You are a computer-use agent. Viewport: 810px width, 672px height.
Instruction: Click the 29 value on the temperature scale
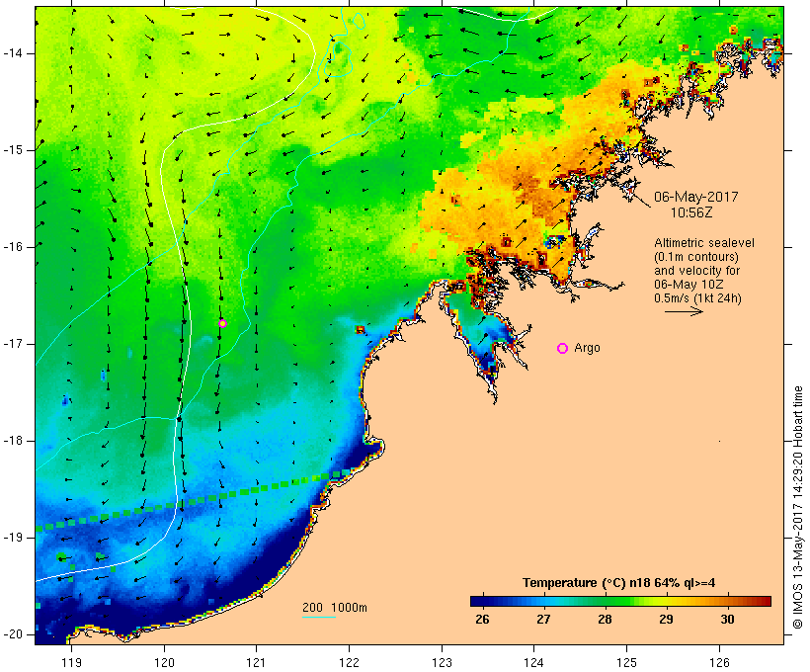point(666,620)
